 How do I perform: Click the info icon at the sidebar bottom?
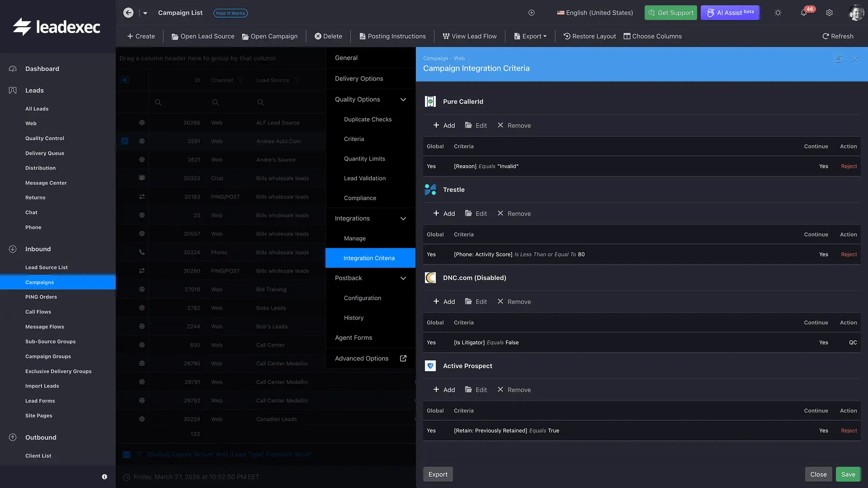pos(104,477)
